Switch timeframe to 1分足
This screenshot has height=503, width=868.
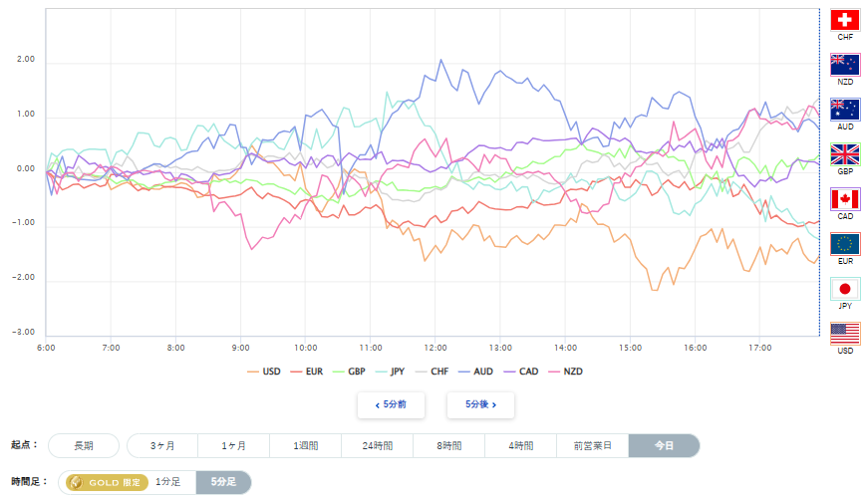168,482
